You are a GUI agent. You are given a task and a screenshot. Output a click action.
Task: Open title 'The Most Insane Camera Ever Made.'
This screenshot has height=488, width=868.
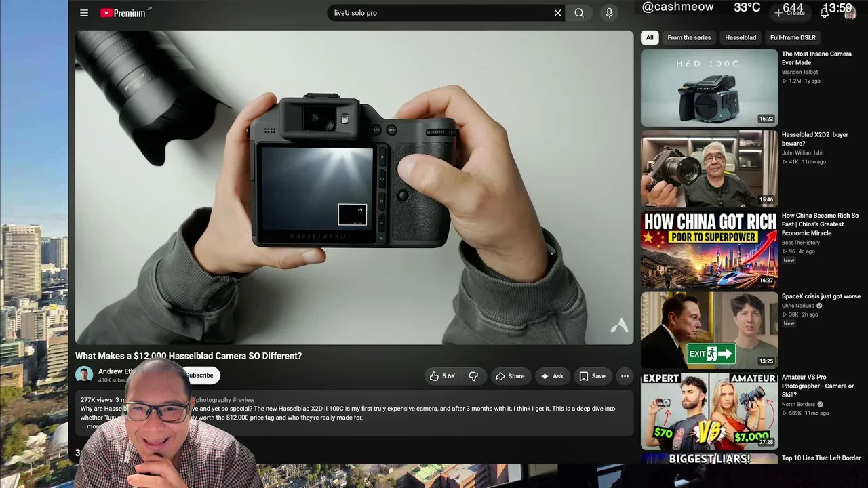click(816, 58)
